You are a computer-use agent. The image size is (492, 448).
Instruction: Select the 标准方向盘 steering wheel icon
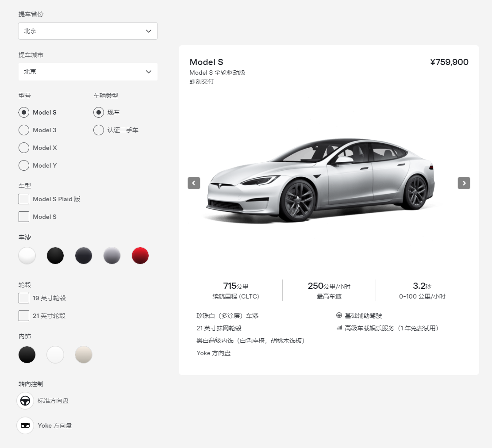click(x=25, y=401)
